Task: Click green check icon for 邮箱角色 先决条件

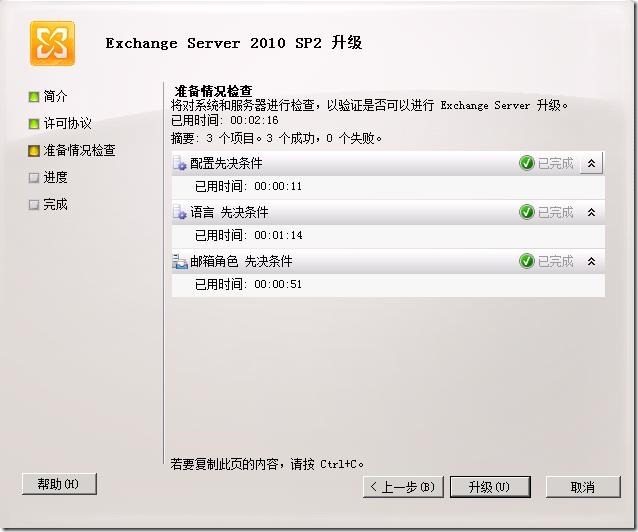Action: click(527, 261)
